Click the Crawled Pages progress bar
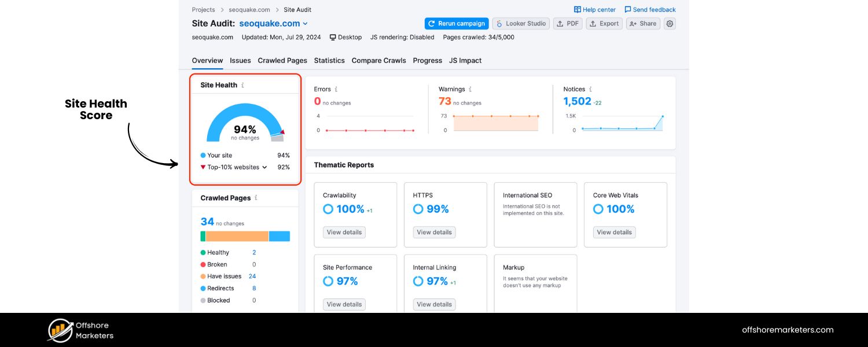This screenshot has height=347, width=868. tap(245, 236)
